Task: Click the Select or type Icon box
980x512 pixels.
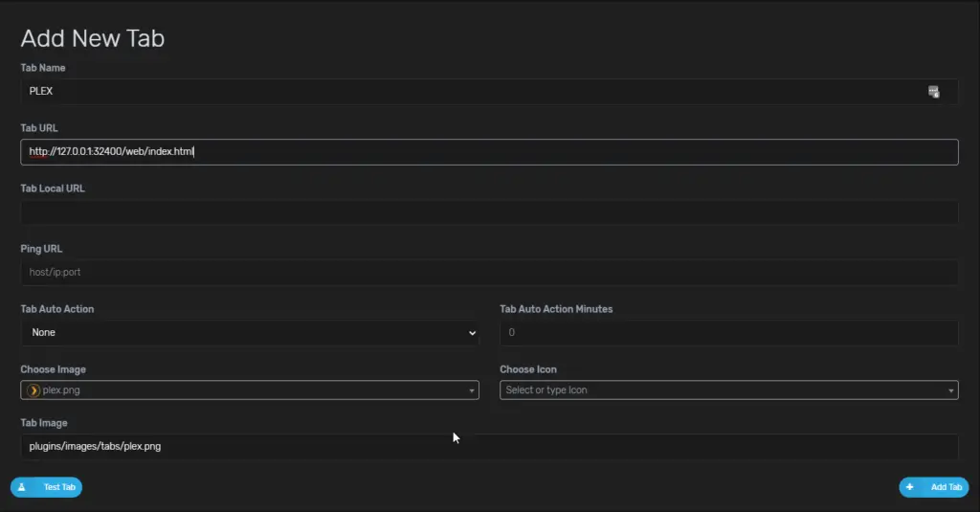Action: (728, 390)
